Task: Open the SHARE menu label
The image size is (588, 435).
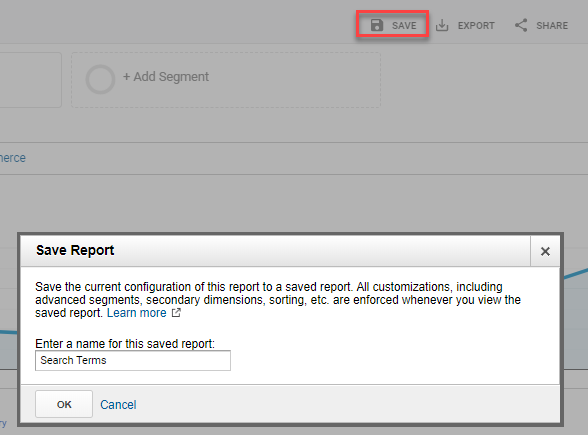Action: [552, 26]
